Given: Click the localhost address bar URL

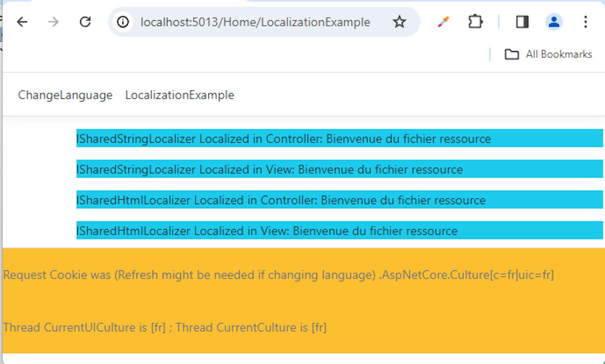Looking at the screenshot, I should [x=255, y=22].
